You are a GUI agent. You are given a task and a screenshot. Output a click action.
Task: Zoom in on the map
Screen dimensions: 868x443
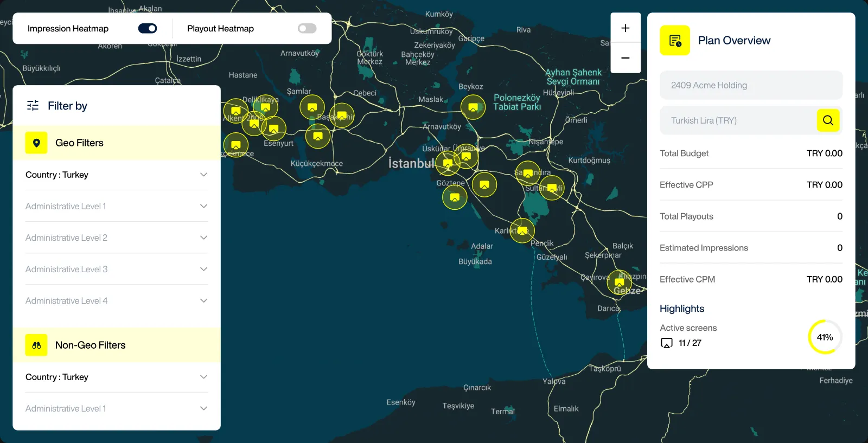(626, 28)
